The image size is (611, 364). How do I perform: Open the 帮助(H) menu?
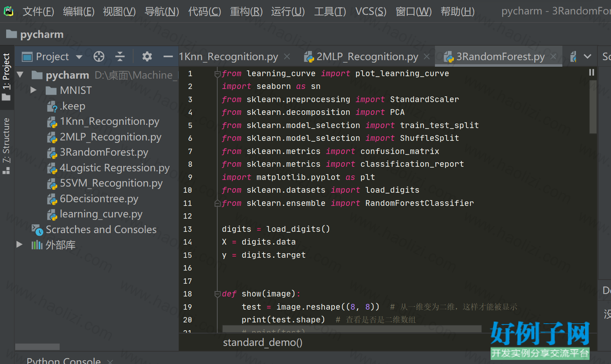(x=458, y=11)
